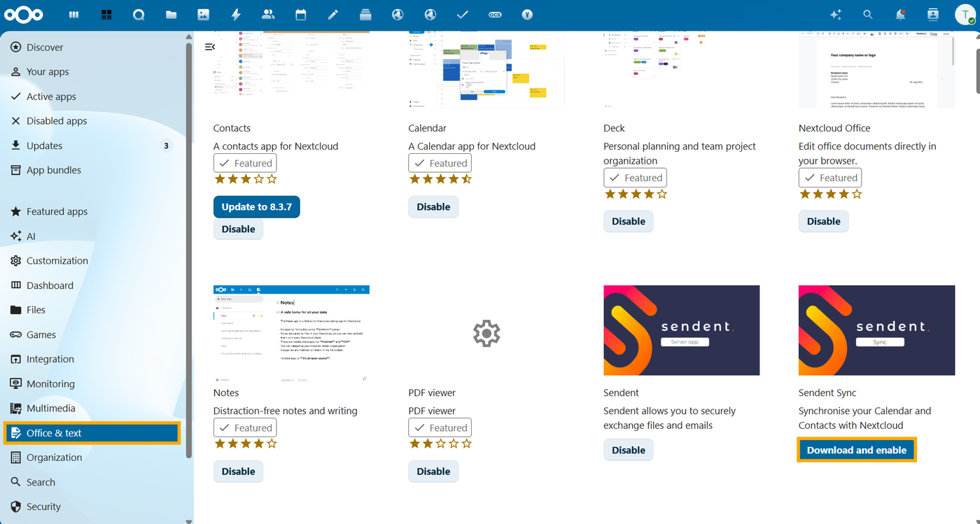
Task: Select the Office & text category
Action: (x=92, y=433)
